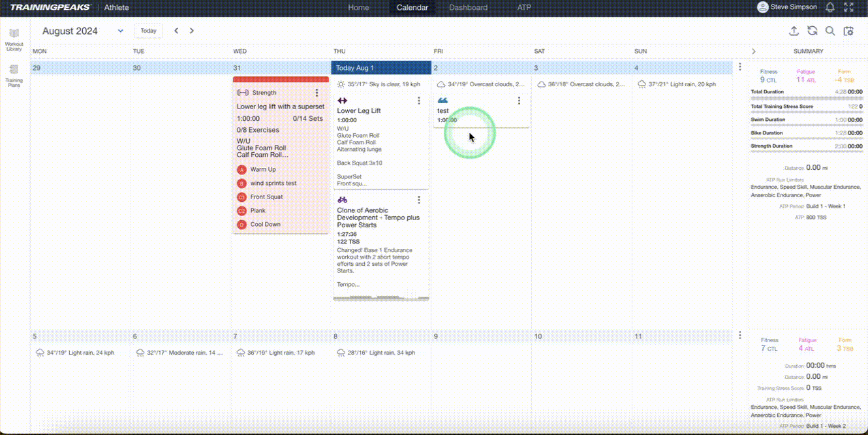Open the Training Plans panel

tap(14, 72)
